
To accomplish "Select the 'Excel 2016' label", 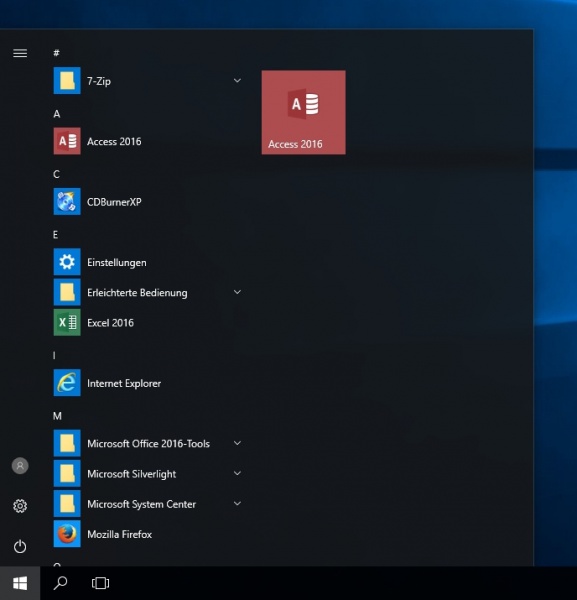I will pos(110,323).
